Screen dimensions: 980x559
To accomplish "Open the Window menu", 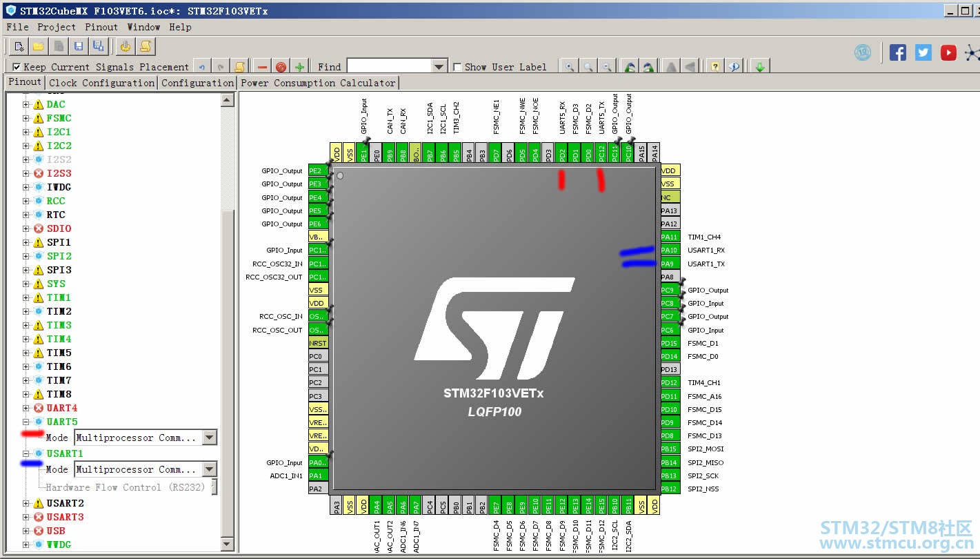I will (143, 27).
